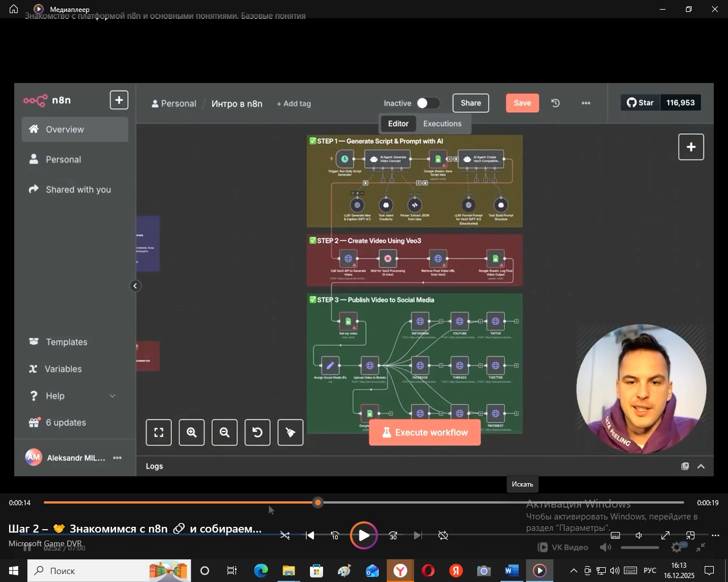Viewport: 728px width, 582px height.
Task: Click the Share button
Action: (471, 103)
